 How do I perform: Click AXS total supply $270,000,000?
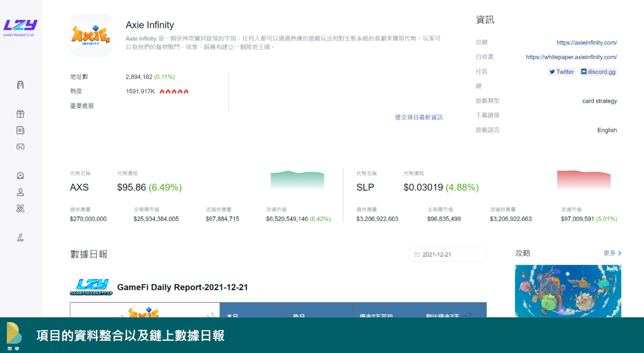(x=88, y=219)
